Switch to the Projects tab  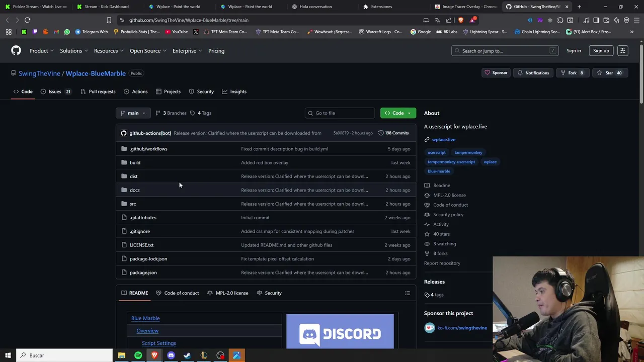click(x=168, y=92)
